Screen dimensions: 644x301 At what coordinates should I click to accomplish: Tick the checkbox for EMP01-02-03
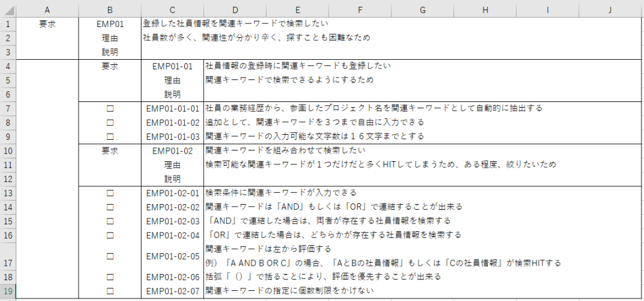[x=109, y=221]
